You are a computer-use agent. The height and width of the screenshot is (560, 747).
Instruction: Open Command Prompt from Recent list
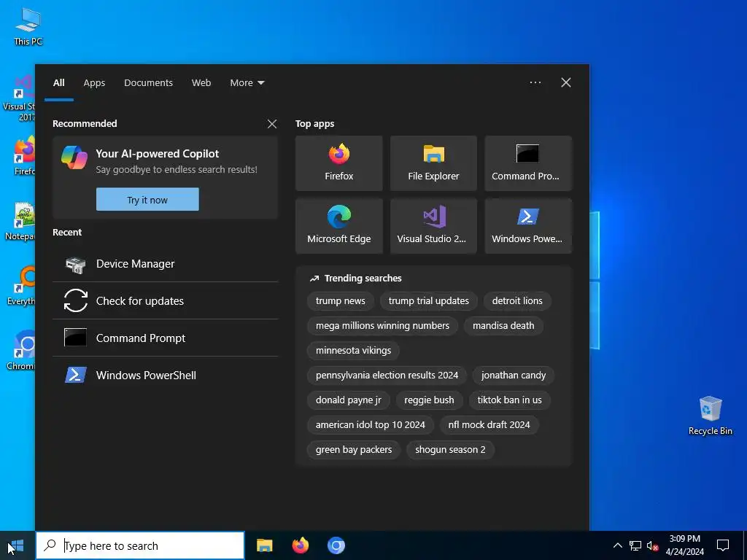(166, 338)
